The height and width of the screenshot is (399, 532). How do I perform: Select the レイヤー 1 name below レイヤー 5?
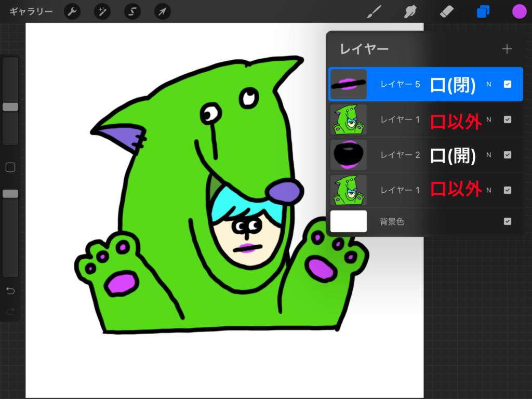coord(401,119)
